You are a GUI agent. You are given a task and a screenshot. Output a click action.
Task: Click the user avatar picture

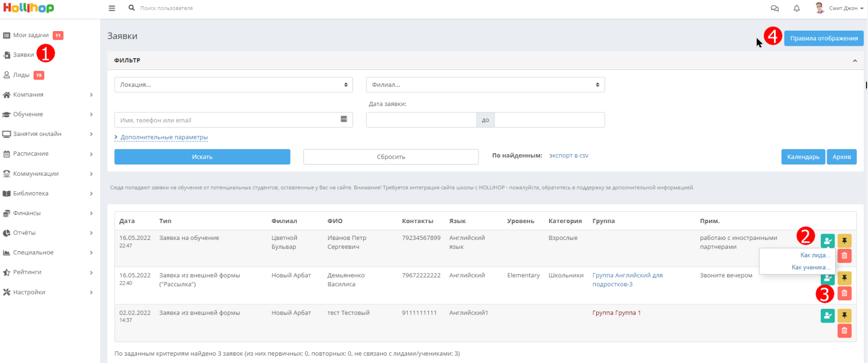click(x=819, y=8)
